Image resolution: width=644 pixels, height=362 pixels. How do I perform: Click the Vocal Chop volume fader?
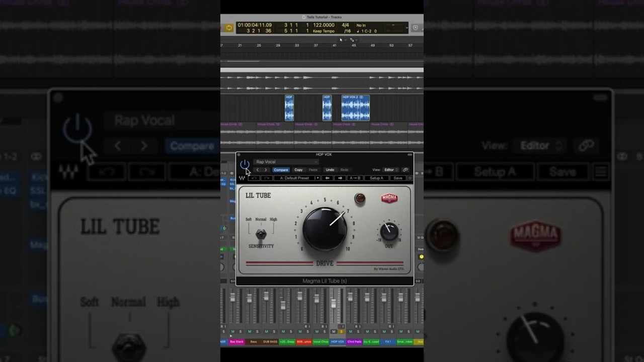317,299
